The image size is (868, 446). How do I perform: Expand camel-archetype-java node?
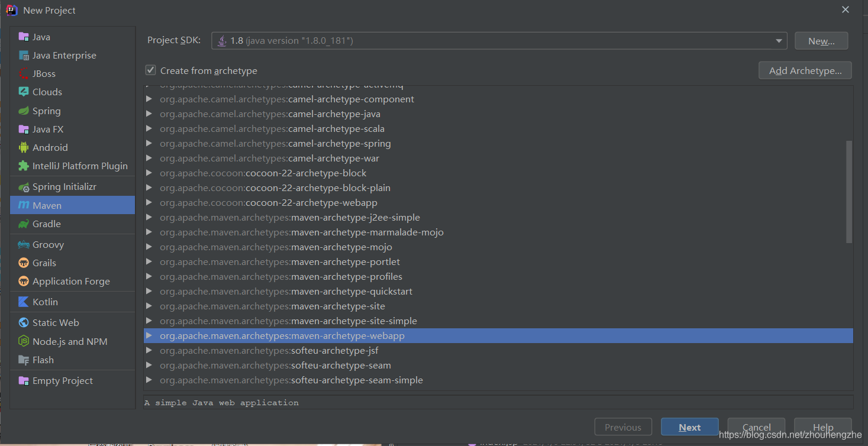149,114
